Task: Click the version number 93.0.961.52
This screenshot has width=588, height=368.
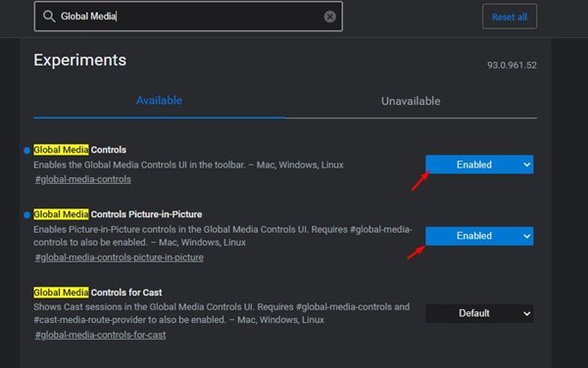Action: coord(512,66)
